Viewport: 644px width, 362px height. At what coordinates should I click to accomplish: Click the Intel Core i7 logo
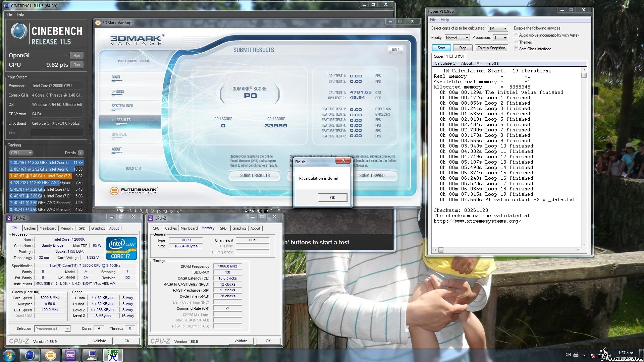[x=121, y=248]
